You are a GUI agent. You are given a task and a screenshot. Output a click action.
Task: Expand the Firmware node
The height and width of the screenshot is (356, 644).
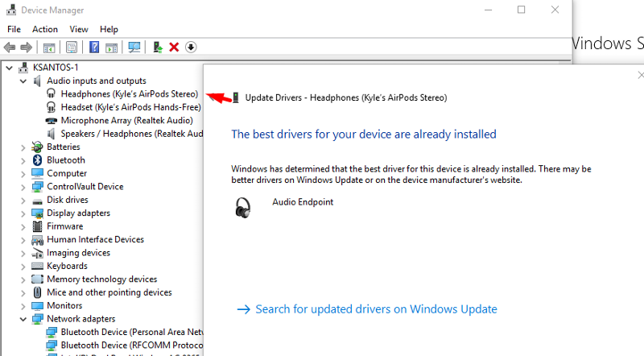coord(23,227)
